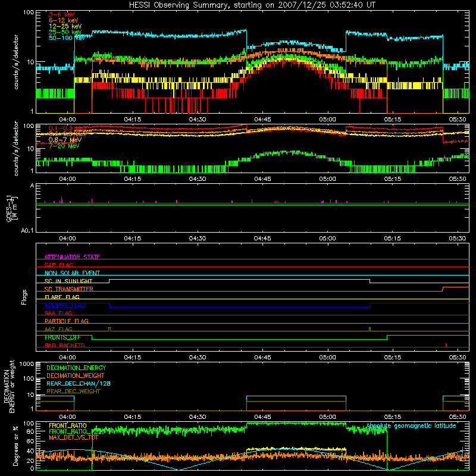
Task: Click the first AAZ_FLAG pulse near 04:10
Action: [x=109, y=330]
